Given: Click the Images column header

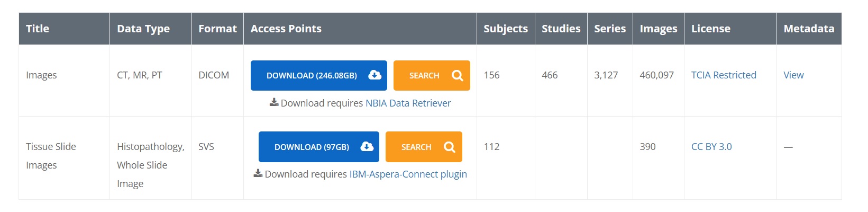Looking at the screenshot, I should pos(659,29).
